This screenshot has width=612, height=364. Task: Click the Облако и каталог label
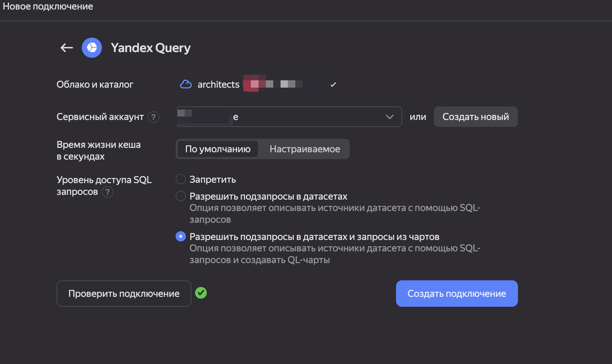tap(95, 84)
